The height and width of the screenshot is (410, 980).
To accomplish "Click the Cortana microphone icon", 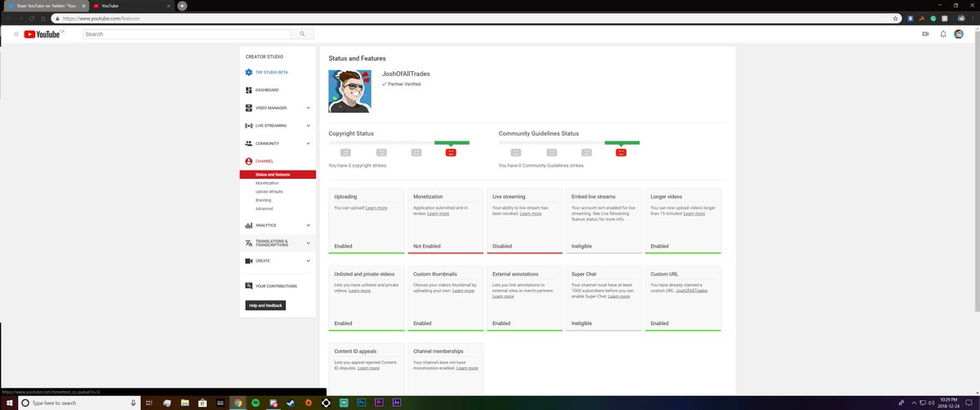I will 133,403.
